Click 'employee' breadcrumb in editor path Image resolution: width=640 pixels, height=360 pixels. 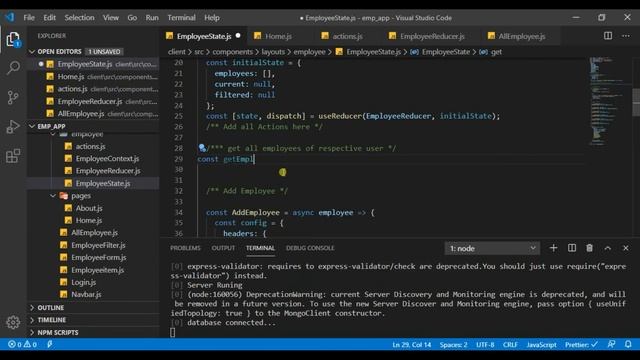(309, 52)
